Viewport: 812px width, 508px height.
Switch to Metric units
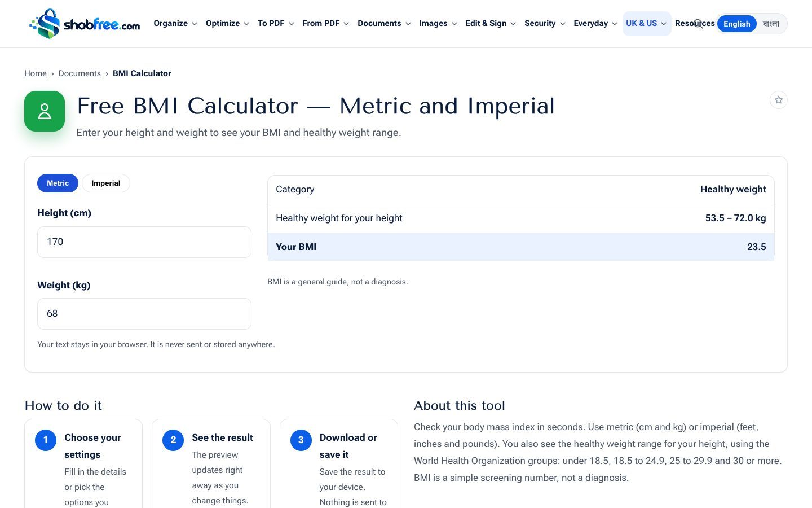(x=58, y=183)
